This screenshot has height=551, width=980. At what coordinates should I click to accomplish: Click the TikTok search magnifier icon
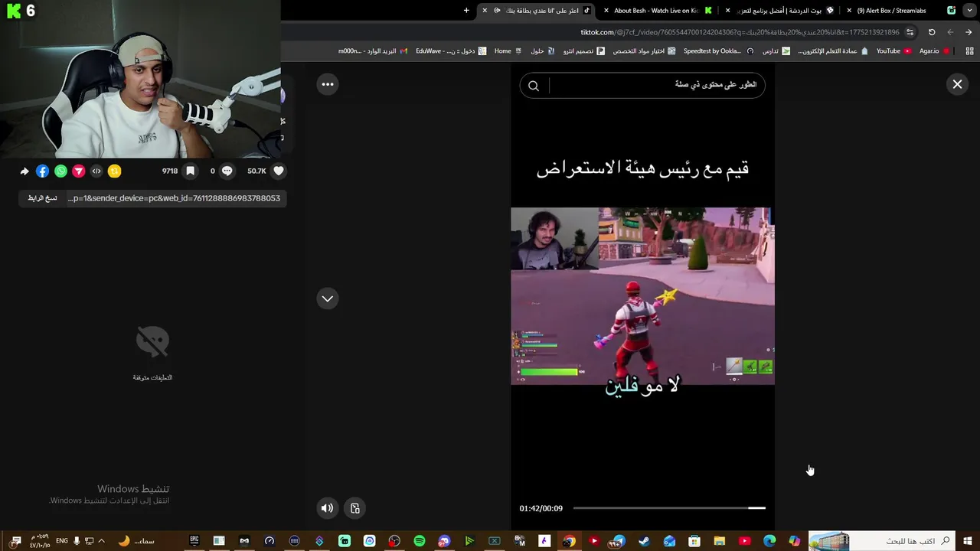pyautogui.click(x=534, y=86)
